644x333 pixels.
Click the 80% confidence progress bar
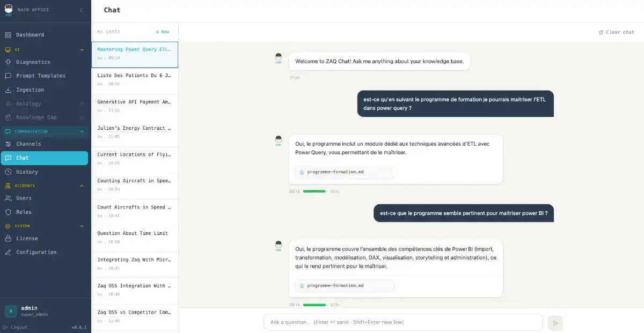[314, 191]
